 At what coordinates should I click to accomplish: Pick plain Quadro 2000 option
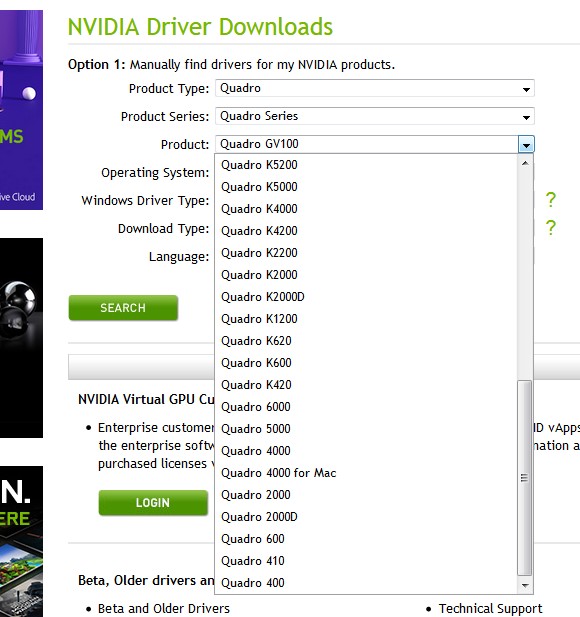click(366, 495)
